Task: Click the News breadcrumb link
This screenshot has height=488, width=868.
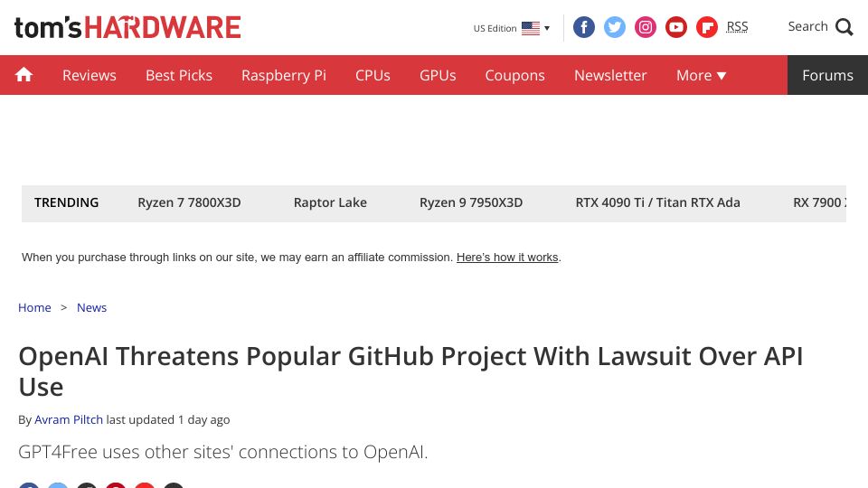Action: click(91, 307)
